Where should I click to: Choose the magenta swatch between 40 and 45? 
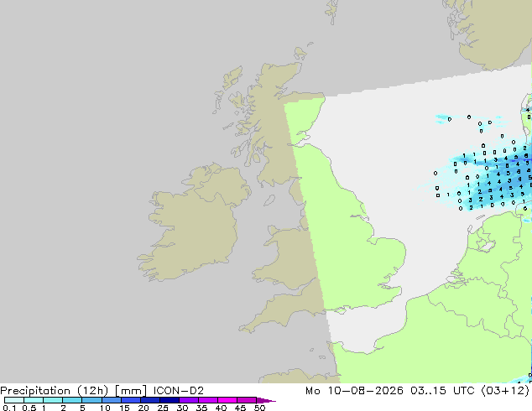(227, 400)
